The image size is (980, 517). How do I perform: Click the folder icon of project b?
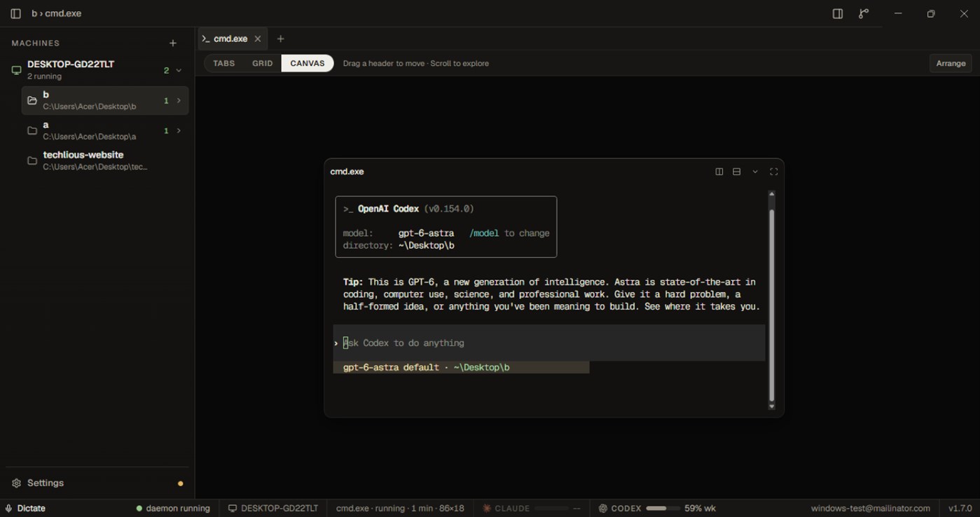tap(32, 100)
